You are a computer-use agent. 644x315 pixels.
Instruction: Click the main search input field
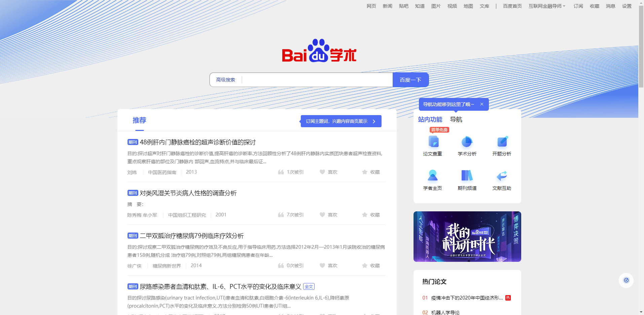click(x=316, y=80)
